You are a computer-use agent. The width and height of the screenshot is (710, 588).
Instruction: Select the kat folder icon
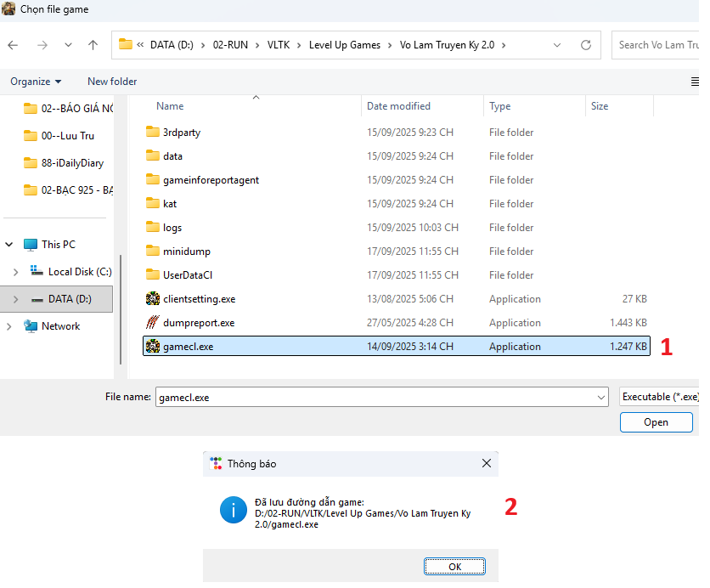coord(153,203)
